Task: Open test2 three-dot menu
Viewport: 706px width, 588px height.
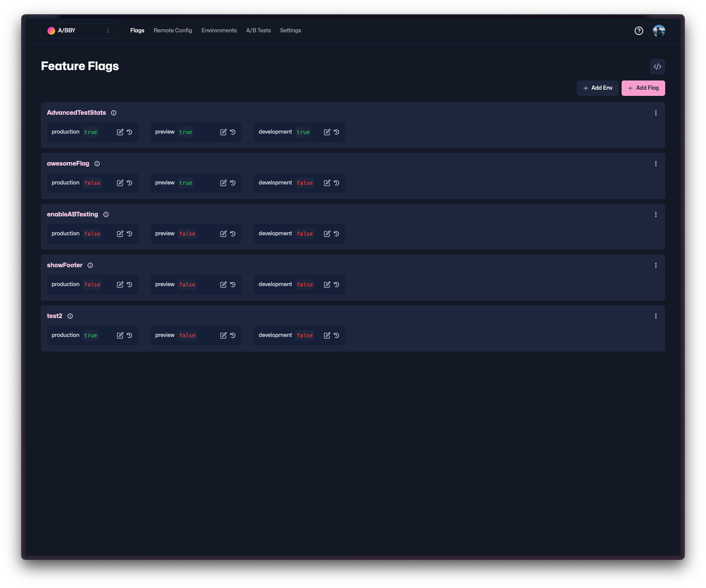Action: (656, 316)
